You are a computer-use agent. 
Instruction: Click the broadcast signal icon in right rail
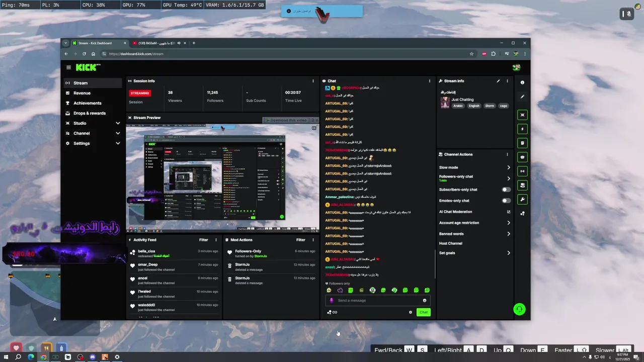click(522, 171)
